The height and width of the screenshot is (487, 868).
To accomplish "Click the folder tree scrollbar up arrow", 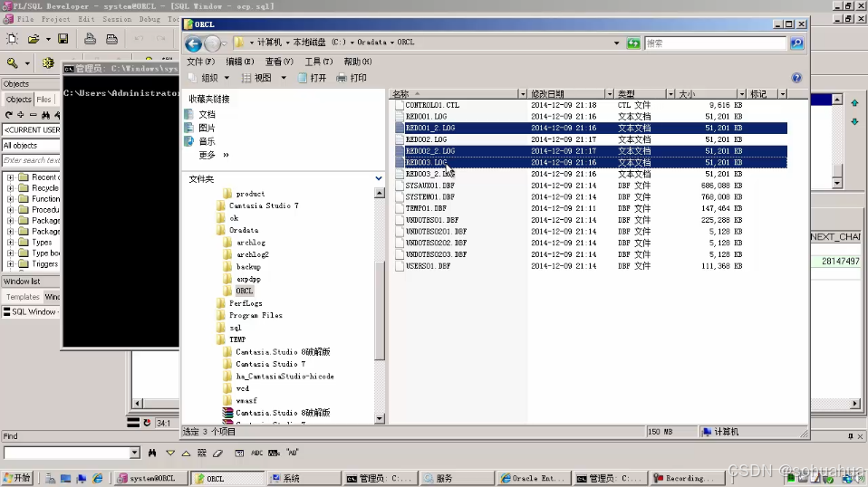I will pyautogui.click(x=380, y=193).
